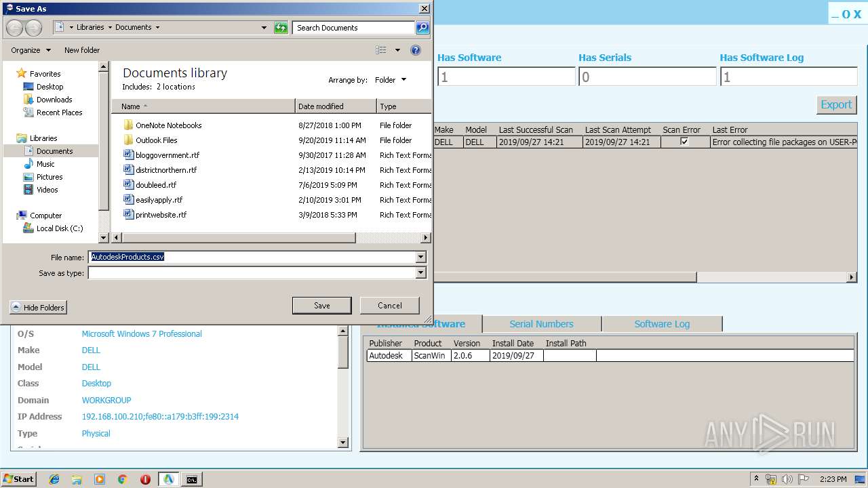
Task: Expand the File name dropdown arrow
Action: [x=421, y=258]
